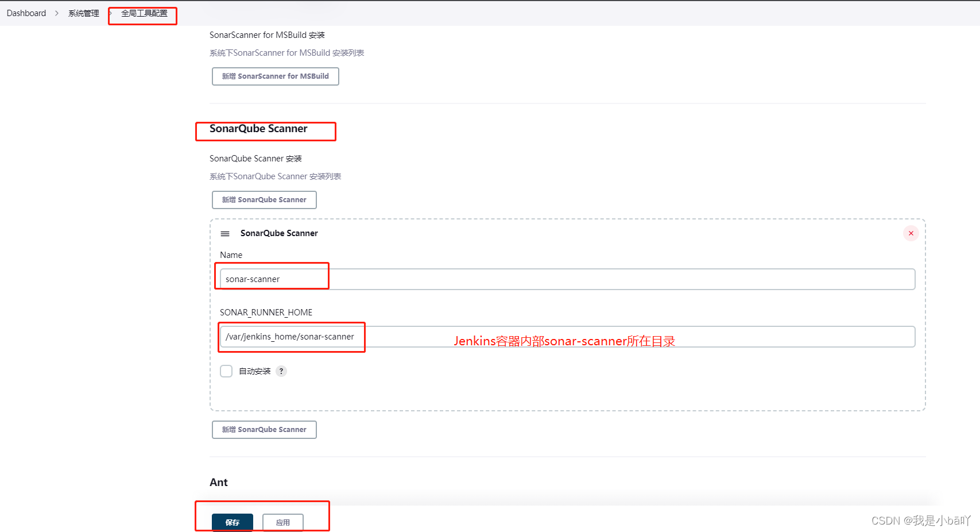Click 新增 SonarScanner for MSBuild button

click(x=276, y=76)
